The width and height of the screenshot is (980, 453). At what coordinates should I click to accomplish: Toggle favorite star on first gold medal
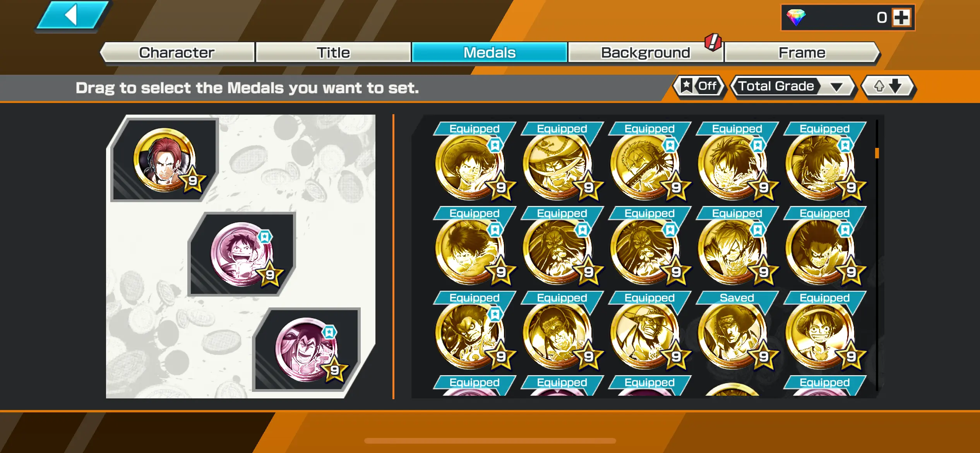[x=495, y=146]
